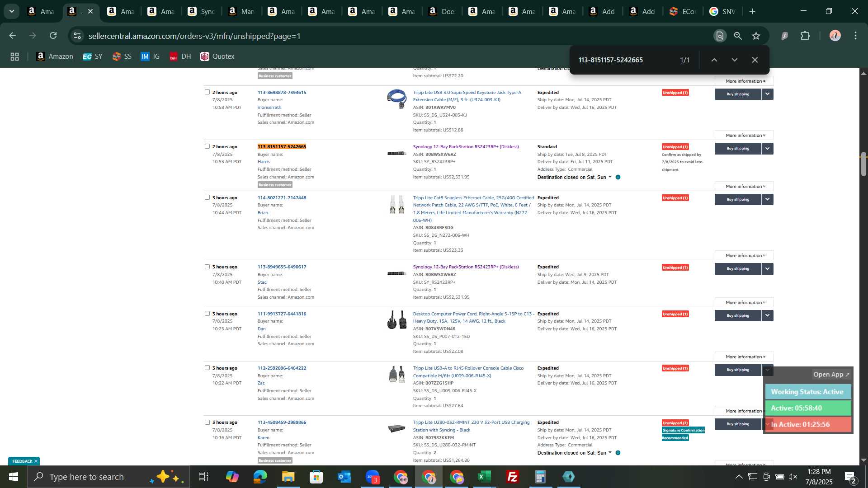Screen dimensions: 868x488
Task: Go back to previous page
Action: [x=13, y=36]
